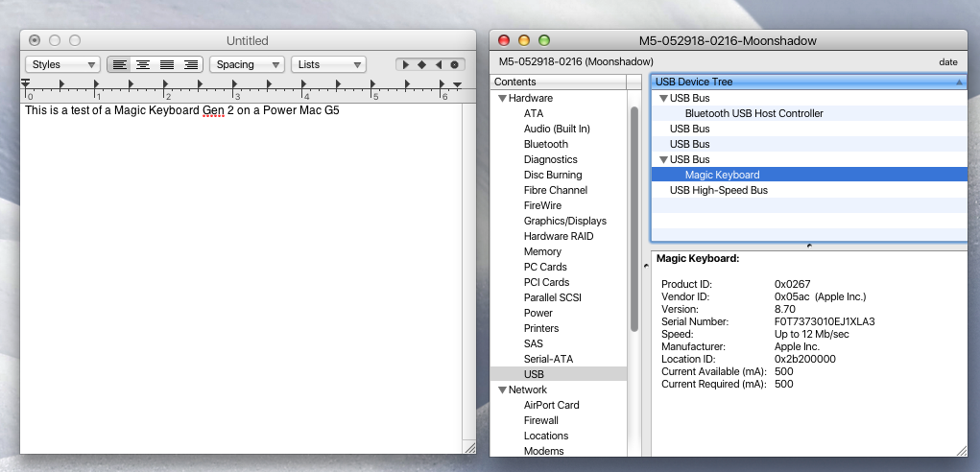Align text left in TextEdit toolbar
This screenshot has width=980, height=472.
(119, 64)
